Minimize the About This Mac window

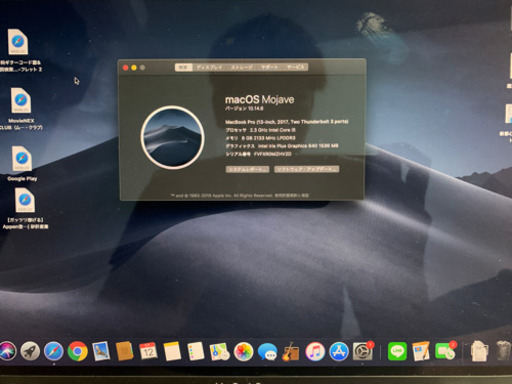[x=134, y=68]
